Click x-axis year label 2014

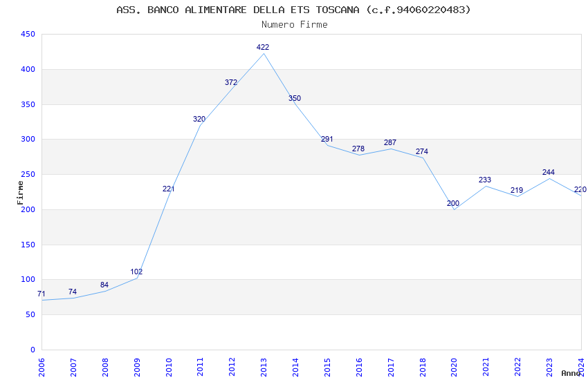[x=295, y=368]
